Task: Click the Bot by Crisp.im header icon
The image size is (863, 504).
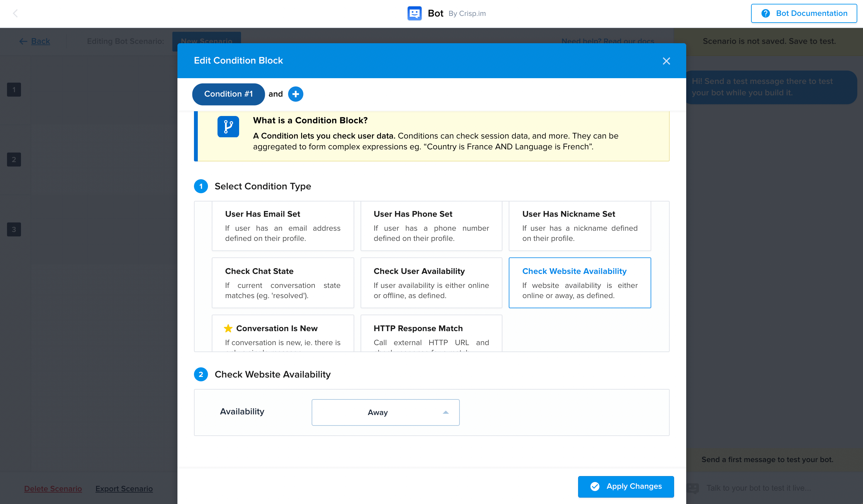Action: pos(413,13)
